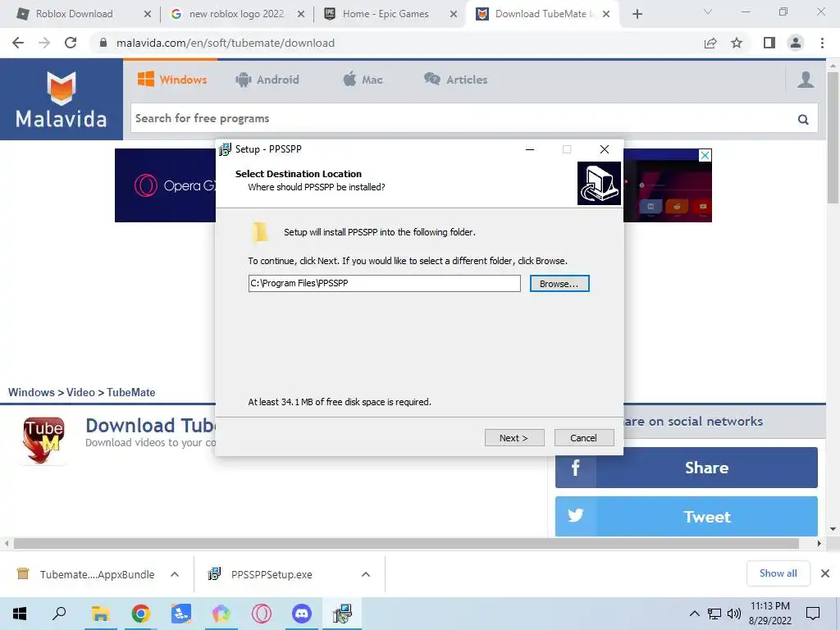This screenshot has height=630, width=840.
Task: Open Chrome tab search chevron
Action: pyautogui.click(x=708, y=11)
